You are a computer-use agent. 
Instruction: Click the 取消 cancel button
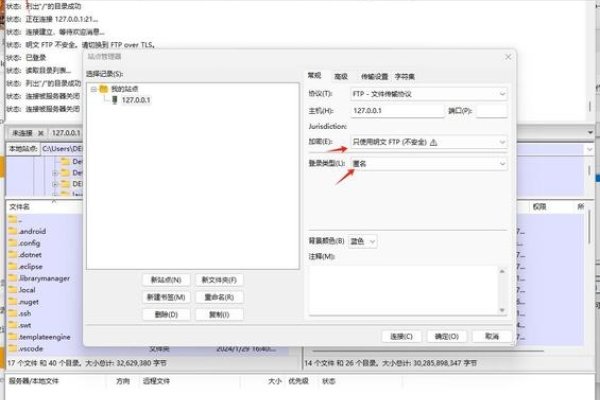(492, 336)
